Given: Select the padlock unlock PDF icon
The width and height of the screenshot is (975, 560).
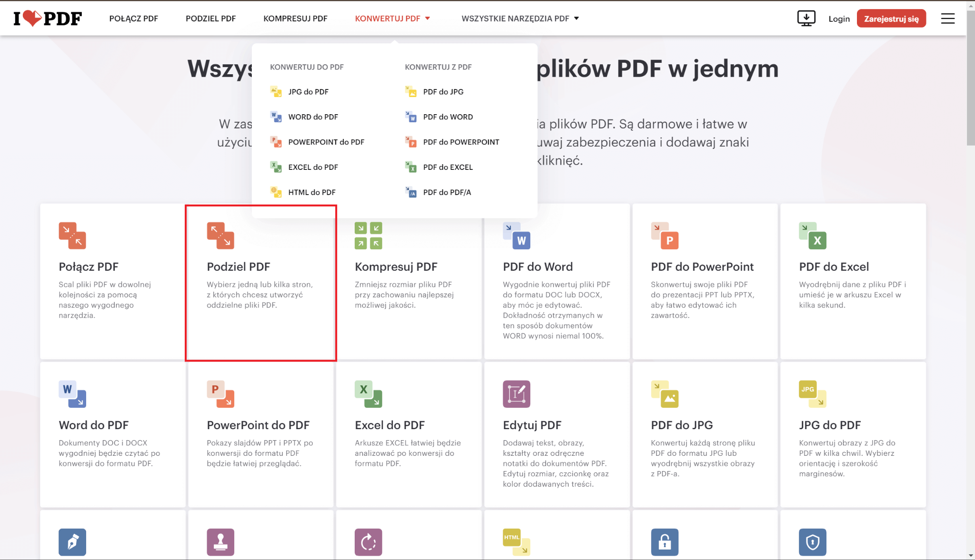Looking at the screenshot, I should [x=665, y=542].
